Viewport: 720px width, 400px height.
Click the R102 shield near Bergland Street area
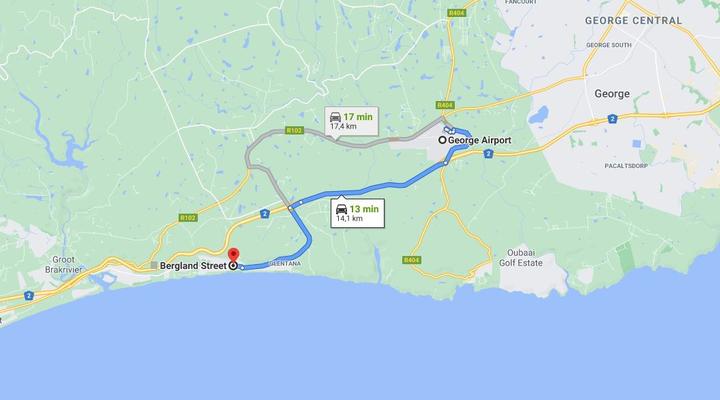pos(188,218)
